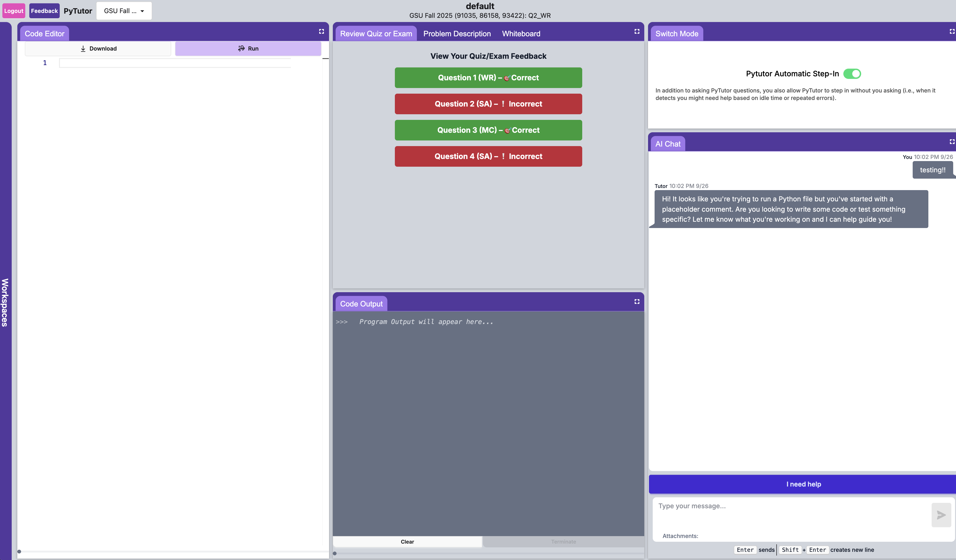Open the GSU Fall course dropdown
The image size is (956, 560).
click(124, 11)
